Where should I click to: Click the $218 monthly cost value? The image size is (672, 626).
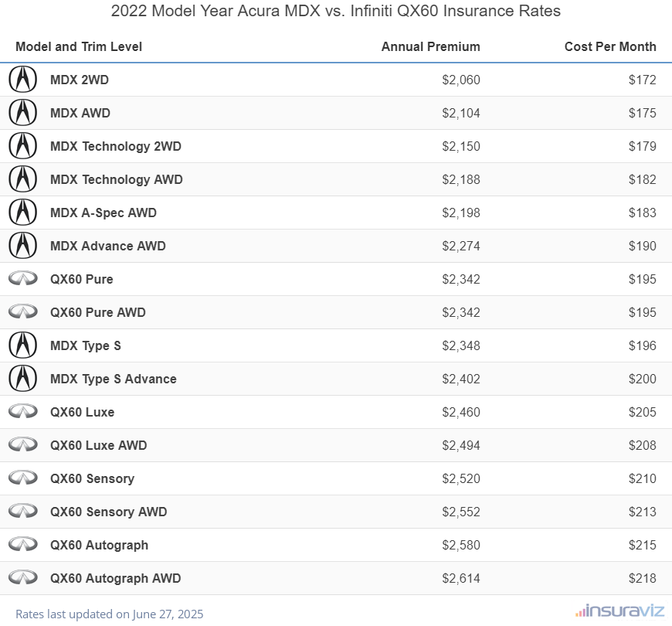tap(643, 578)
